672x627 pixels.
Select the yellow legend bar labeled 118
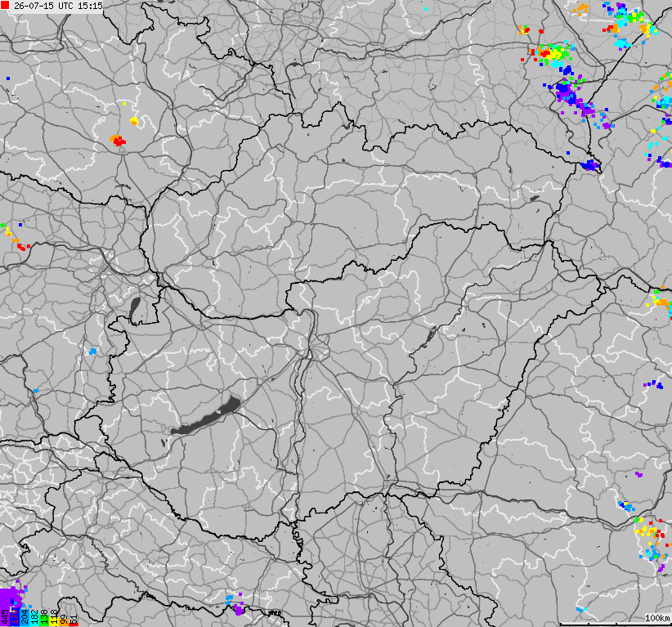tap(54, 621)
